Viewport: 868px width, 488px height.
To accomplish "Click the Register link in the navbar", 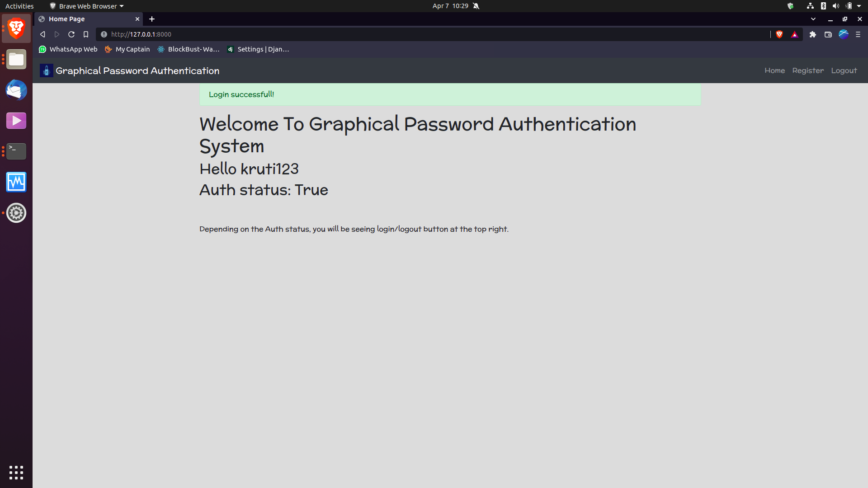I will tap(808, 70).
